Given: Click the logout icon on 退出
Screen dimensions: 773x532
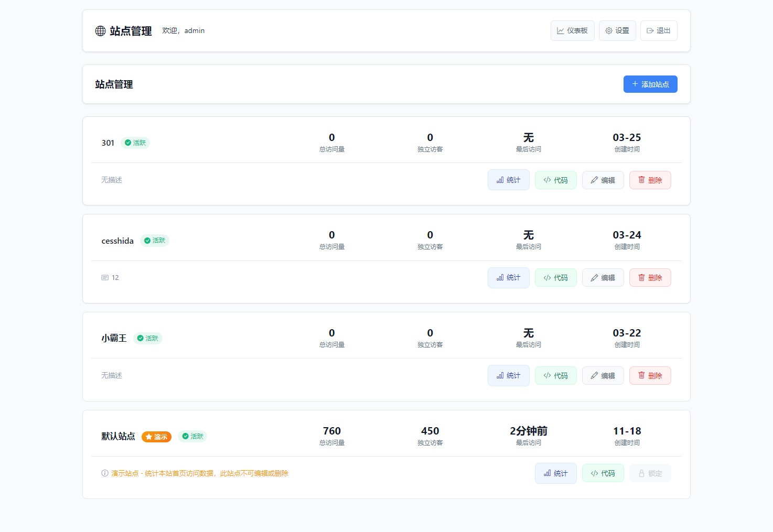Looking at the screenshot, I should pos(650,30).
